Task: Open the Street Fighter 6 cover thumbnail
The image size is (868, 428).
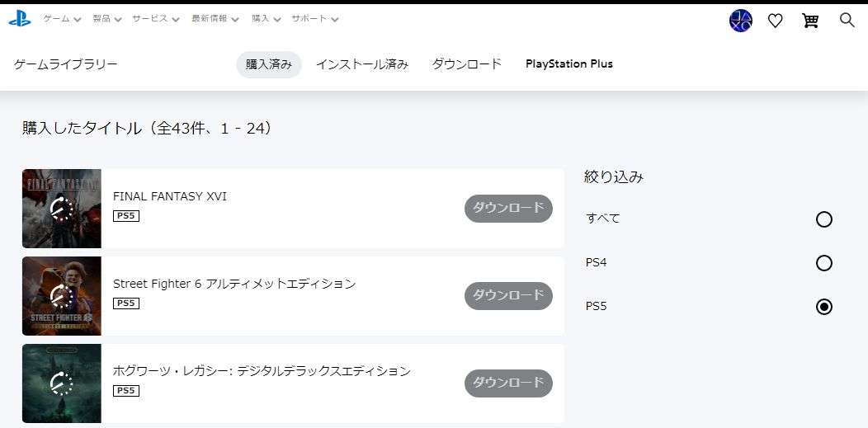Action: (x=62, y=296)
